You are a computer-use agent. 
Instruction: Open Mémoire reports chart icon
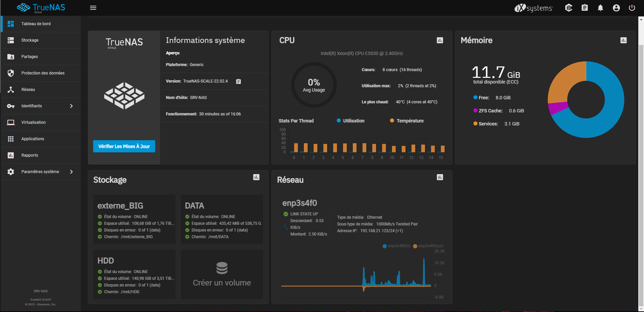click(624, 40)
